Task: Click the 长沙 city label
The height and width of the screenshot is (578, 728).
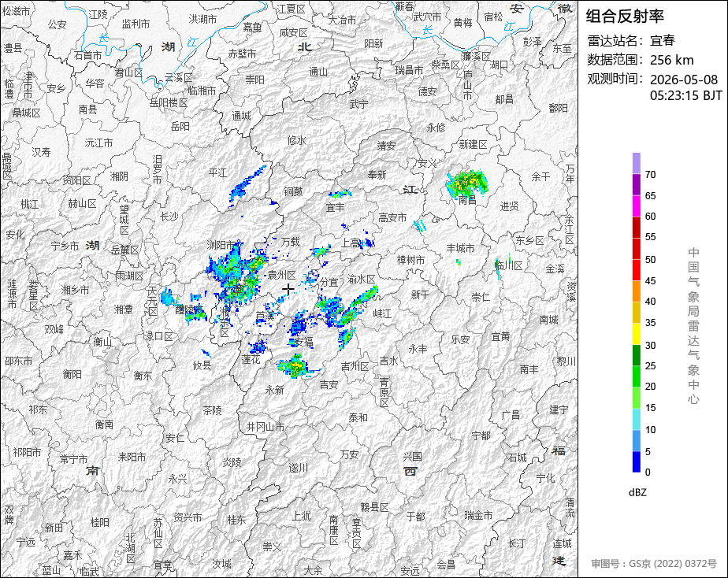Action: click(x=169, y=217)
